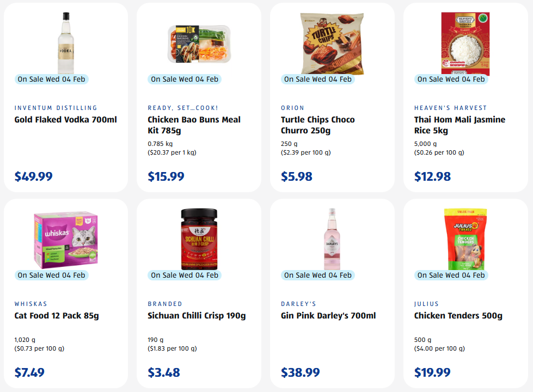Click Cat Food 12 Pack 85g title

(57, 316)
